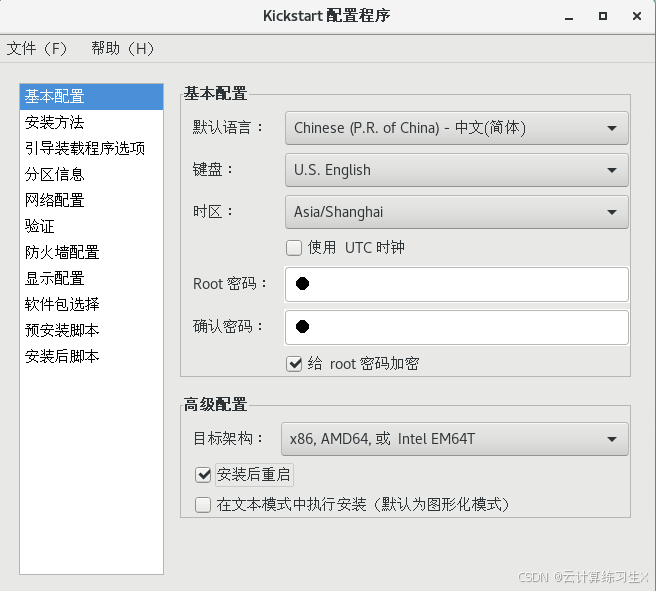The height and width of the screenshot is (591, 656).
Task: Open 安装后脚本 section
Action: [x=91, y=356]
